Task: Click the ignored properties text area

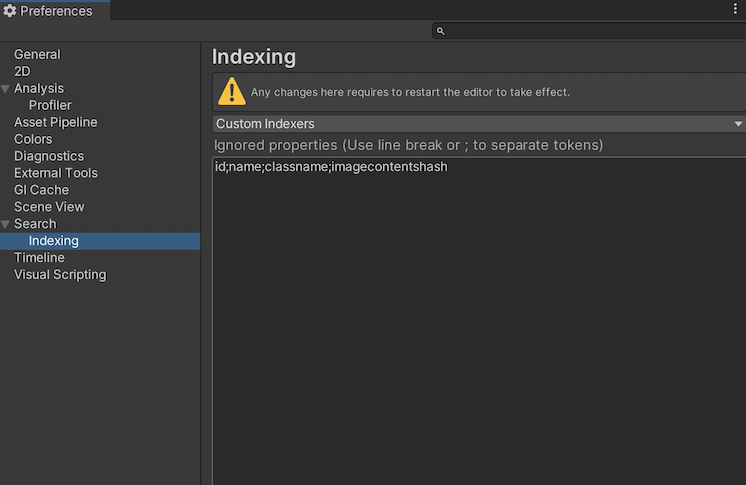Action: (x=479, y=320)
